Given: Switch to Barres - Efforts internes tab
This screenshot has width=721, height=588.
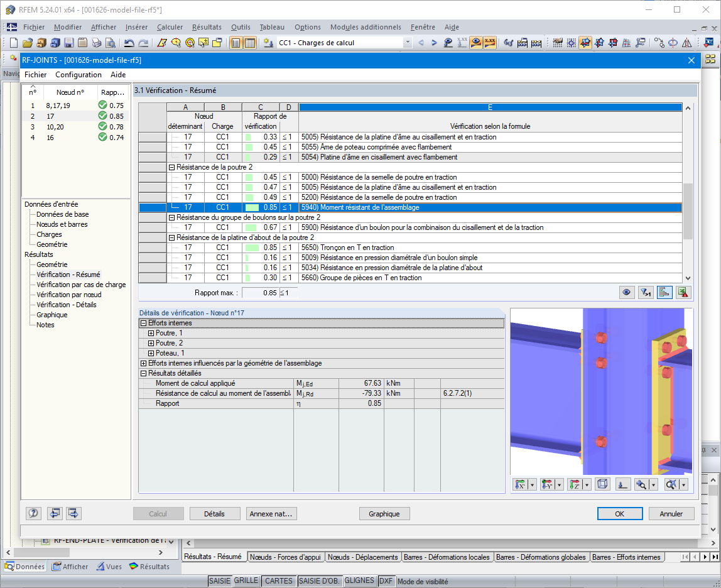Looking at the screenshot, I should [626, 557].
